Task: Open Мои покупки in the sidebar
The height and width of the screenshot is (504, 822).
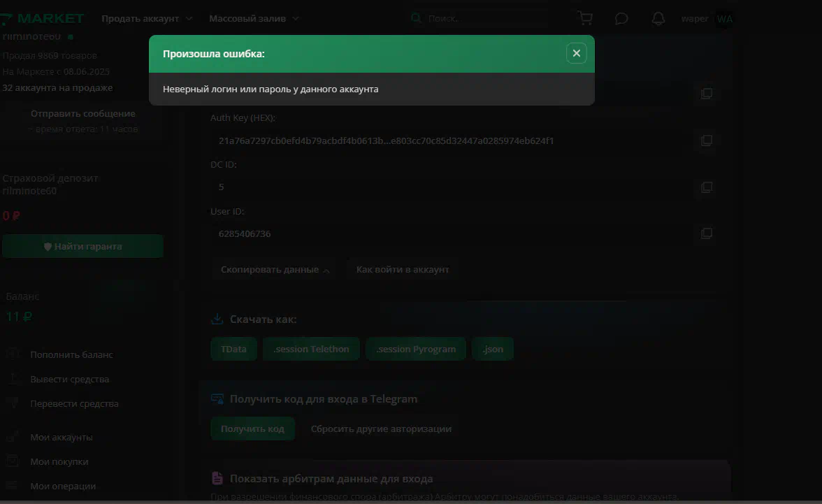Action: point(59,462)
